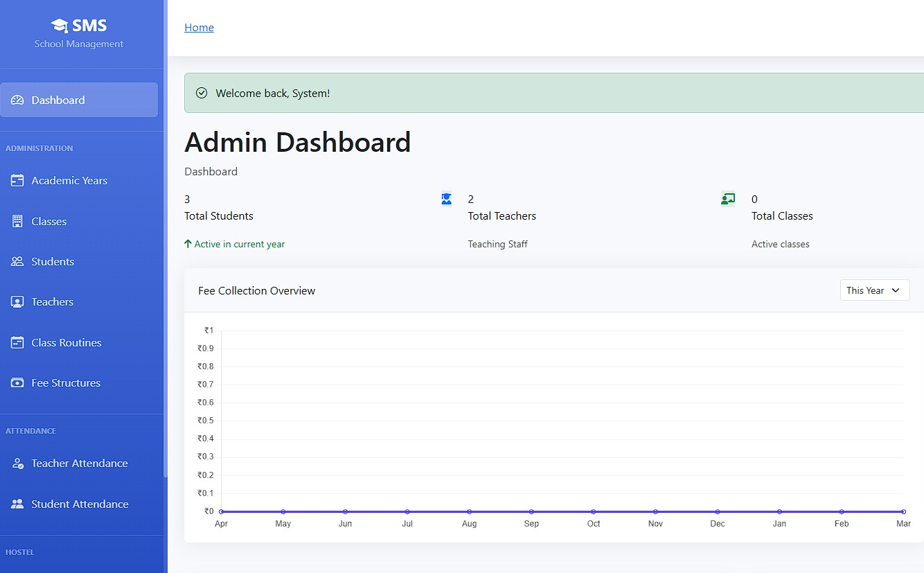Image resolution: width=924 pixels, height=573 pixels.
Task: Click the Fee Structures money icon
Action: (x=17, y=383)
